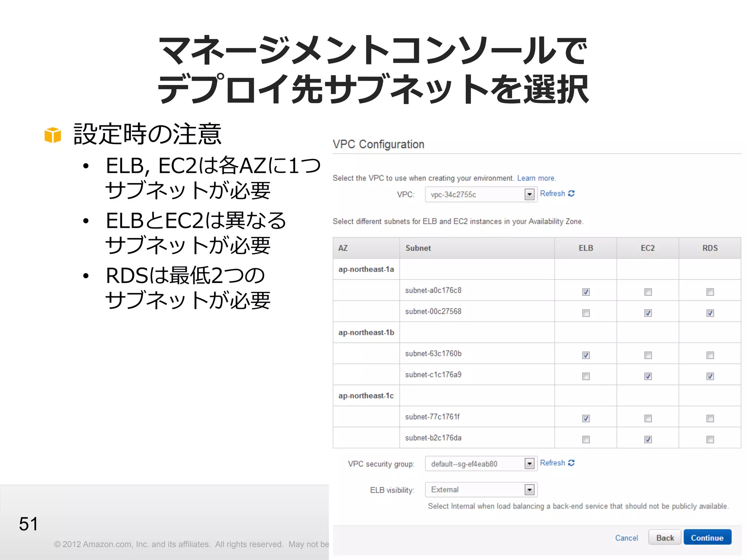Uncheck EC2 for subnet-b2c176da
The image size is (747, 560).
point(648,440)
